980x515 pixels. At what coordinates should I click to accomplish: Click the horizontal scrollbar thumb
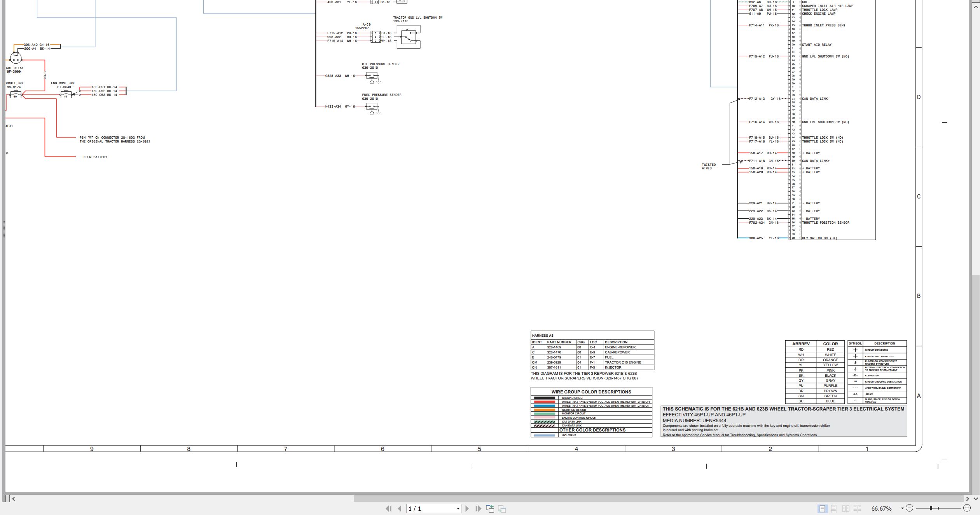pos(659,499)
